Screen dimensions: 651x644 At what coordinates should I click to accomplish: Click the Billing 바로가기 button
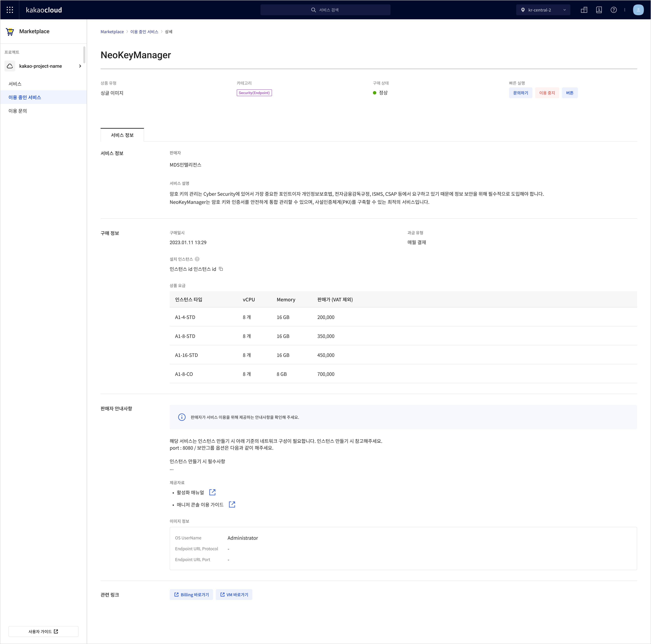(191, 595)
